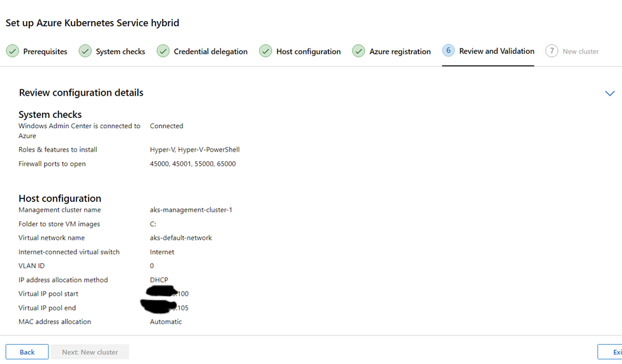Click the MAC address allocation label
This screenshot has width=622, height=364.
point(55,321)
